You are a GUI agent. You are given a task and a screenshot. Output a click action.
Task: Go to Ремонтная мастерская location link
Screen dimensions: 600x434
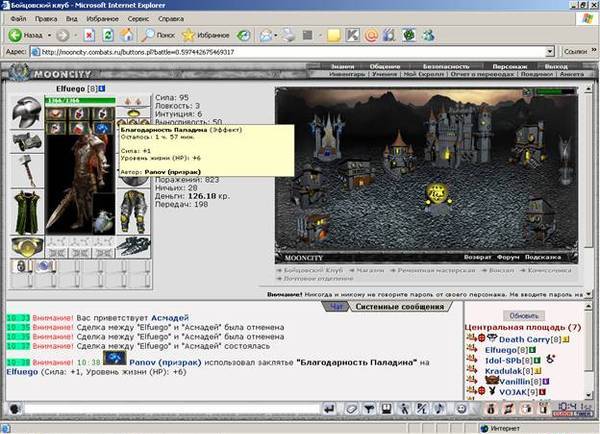pos(436,270)
